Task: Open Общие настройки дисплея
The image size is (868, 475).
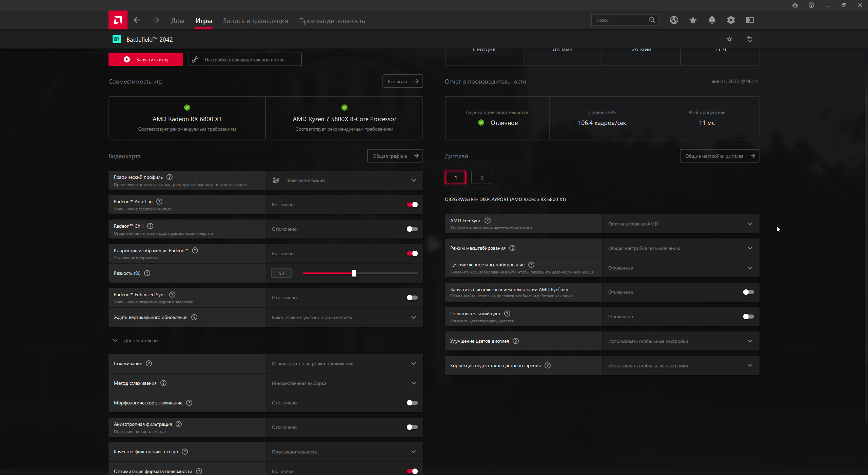Action: (719, 156)
